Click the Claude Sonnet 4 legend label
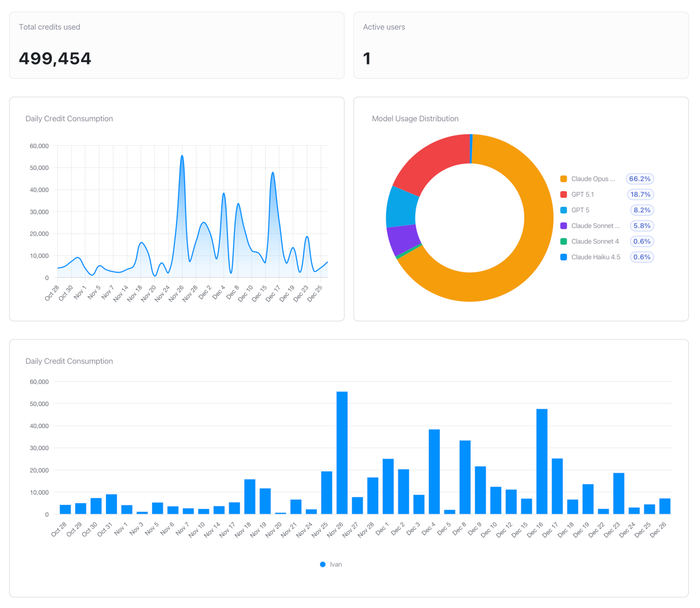The height and width of the screenshot is (608, 700). point(595,242)
